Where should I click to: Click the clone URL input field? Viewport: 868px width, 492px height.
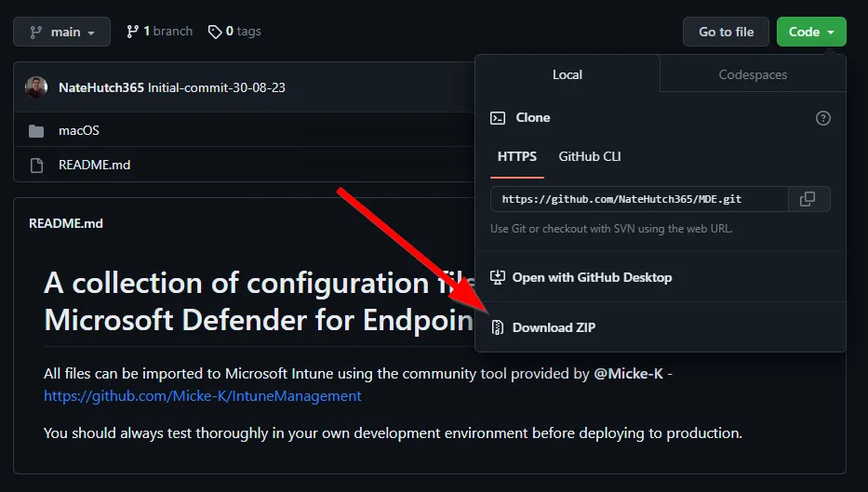point(639,199)
